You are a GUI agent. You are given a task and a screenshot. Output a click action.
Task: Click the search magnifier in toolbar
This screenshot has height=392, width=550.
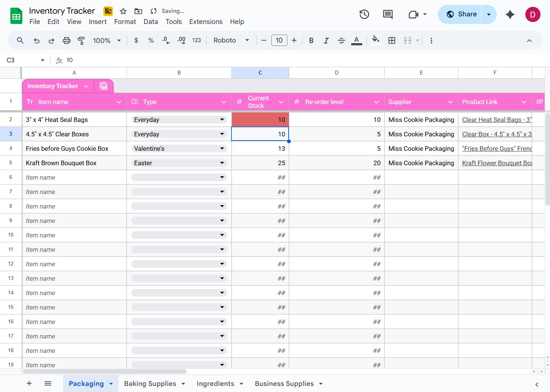pos(21,41)
